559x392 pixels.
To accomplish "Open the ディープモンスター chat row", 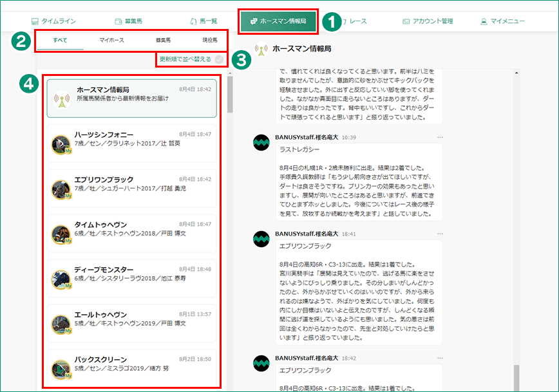I will tap(131, 278).
